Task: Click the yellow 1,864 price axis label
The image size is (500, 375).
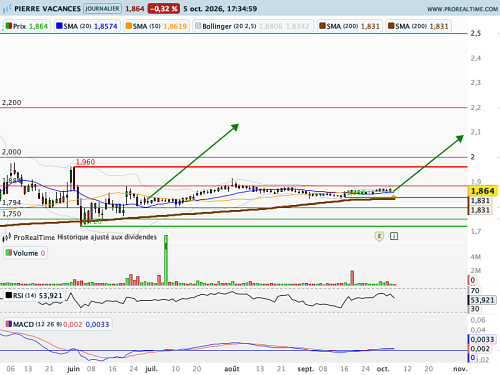Action: 483,191
